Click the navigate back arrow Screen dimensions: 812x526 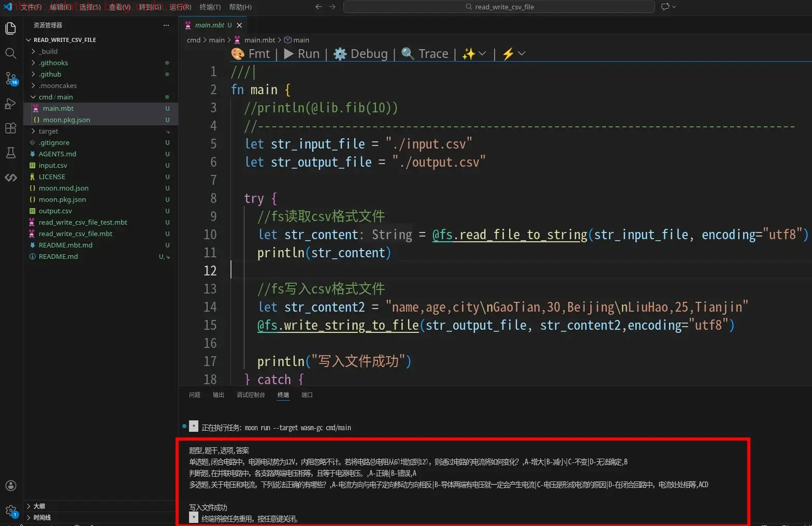318,7
